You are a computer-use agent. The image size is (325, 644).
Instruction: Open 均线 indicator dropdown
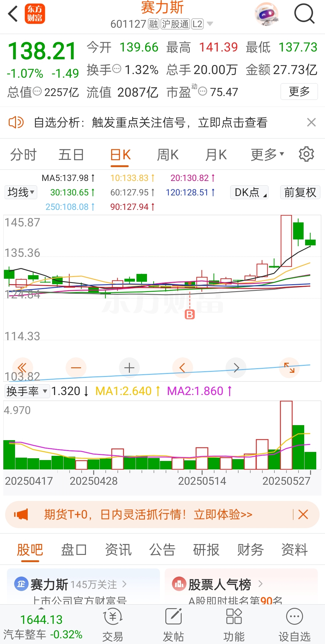(21, 192)
